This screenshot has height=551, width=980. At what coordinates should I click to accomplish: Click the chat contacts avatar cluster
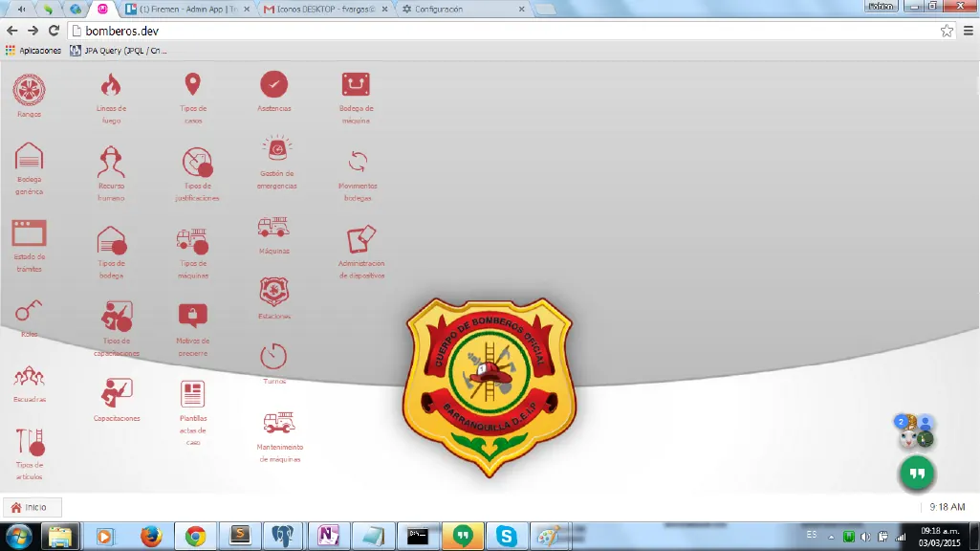tap(914, 430)
